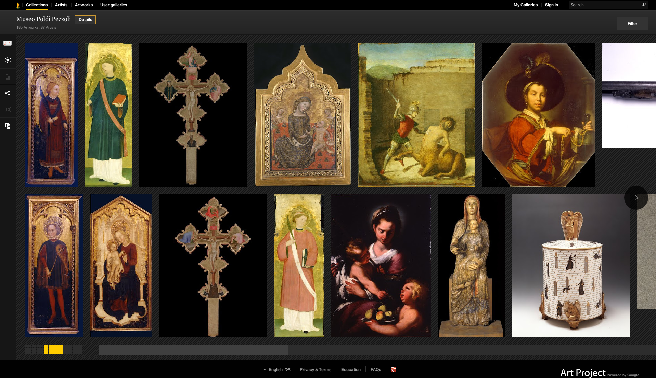Click the red icon in the footer
The image size is (656, 378).
393,370
